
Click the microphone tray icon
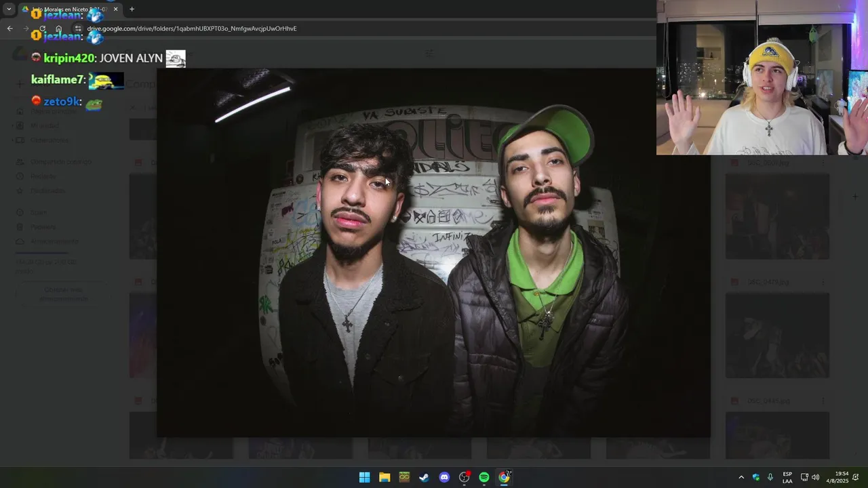coord(770,477)
